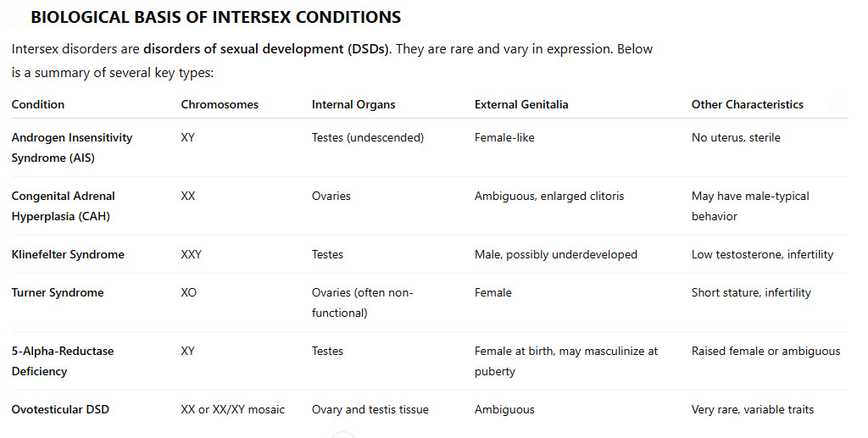The height and width of the screenshot is (438, 868).
Task: Click the 'Internal Organs' column header
Action: point(353,104)
